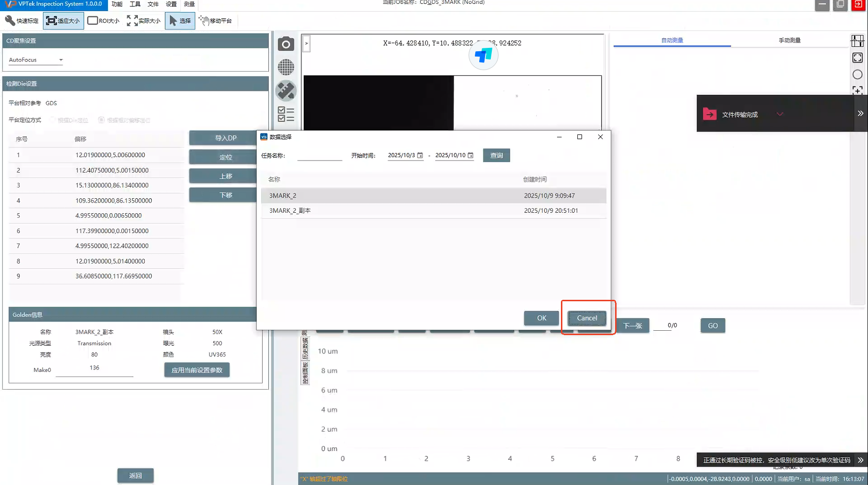Click the round grid icon
This screenshot has width=868, height=485.
click(x=286, y=67)
